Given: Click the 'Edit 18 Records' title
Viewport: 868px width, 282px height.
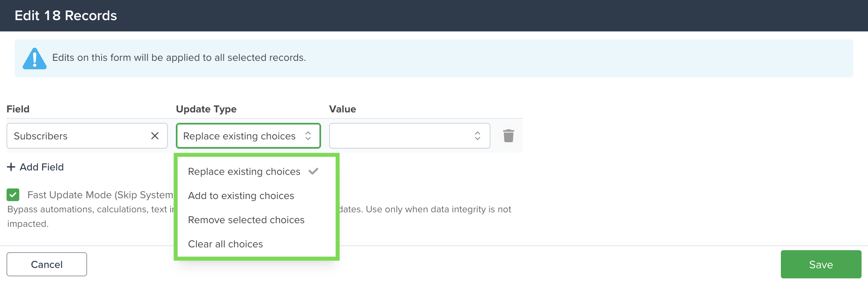Looking at the screenshot, I should click(66, 15).
